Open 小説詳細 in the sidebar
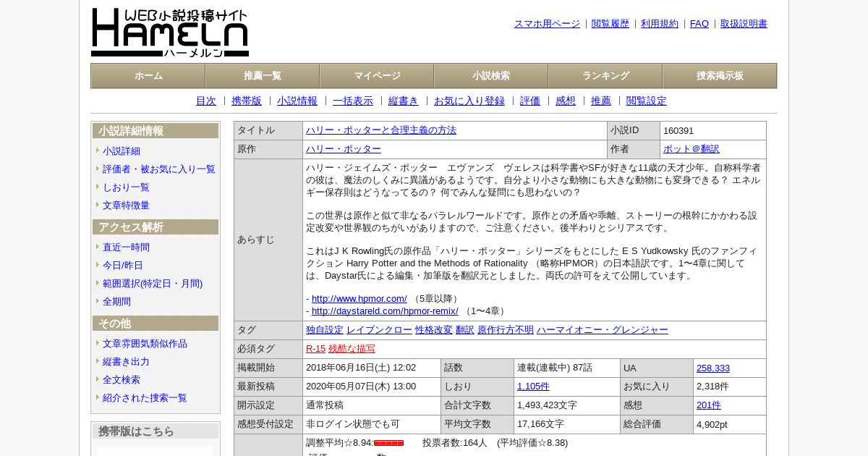Viewport: 868px width, 456px height. coord(122,151)
